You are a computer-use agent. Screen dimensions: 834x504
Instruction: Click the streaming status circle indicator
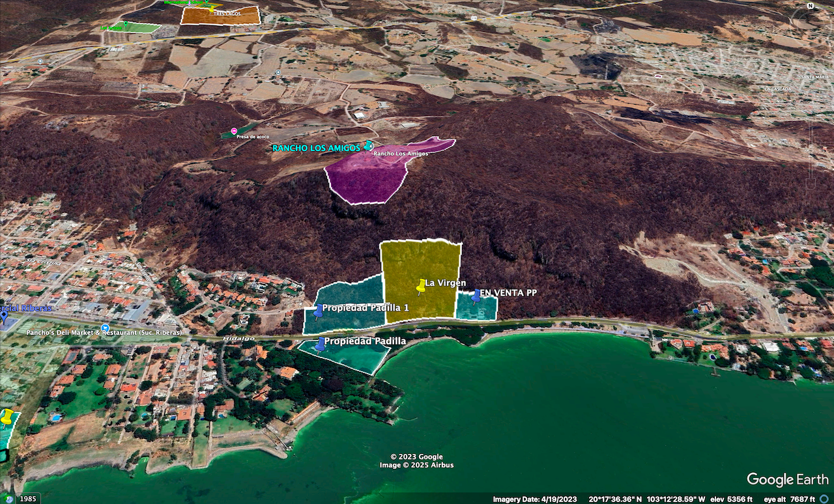824,499
